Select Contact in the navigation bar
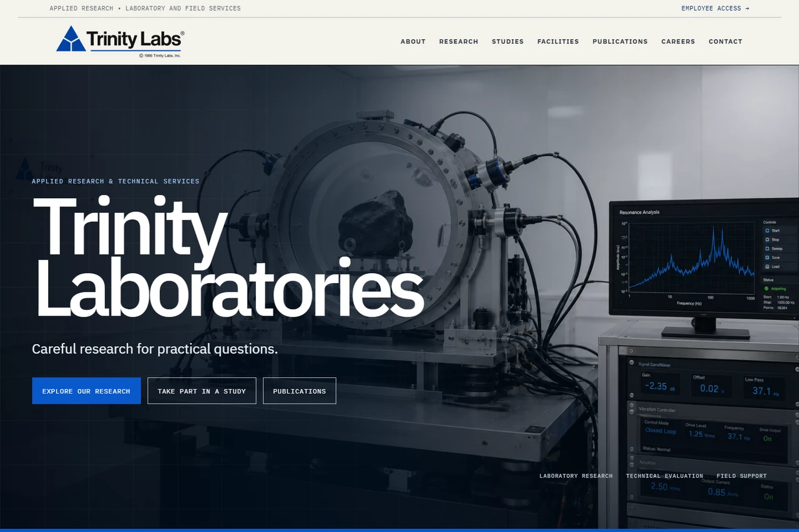This screenshot has height=532, width=799. click(725, 42)
